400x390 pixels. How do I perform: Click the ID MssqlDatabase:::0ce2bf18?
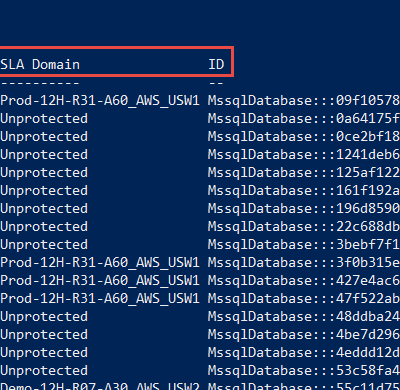[x=304, y=136]
